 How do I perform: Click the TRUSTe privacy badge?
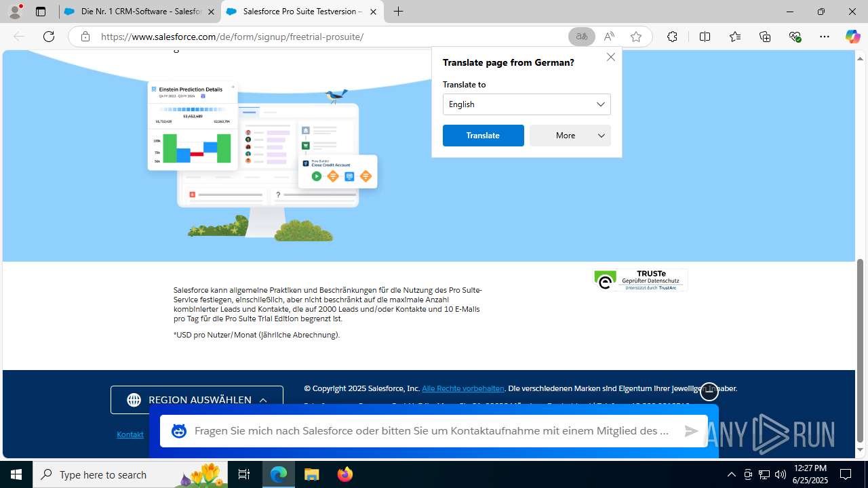tap(640, 280)
